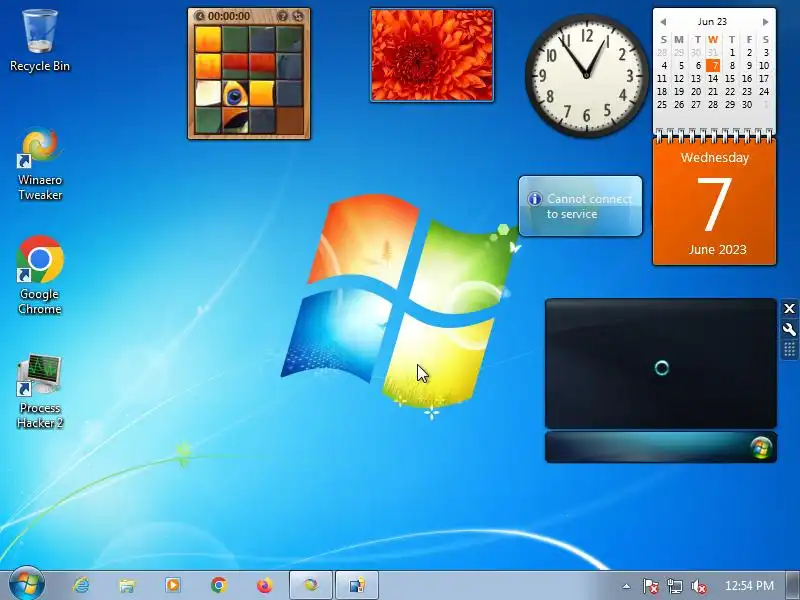Image resolution: width=800 pixels, height=600 pixels.
Task: Close the Media Center gadget
Action: [789, 309]
